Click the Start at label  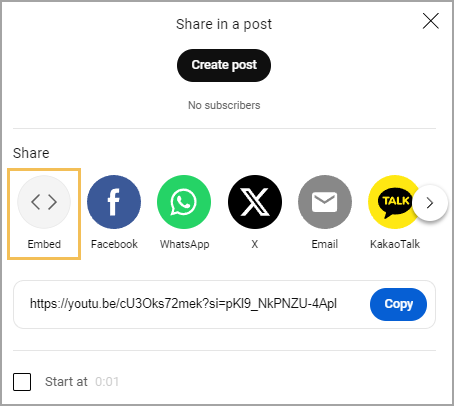(x=66, y=382)
